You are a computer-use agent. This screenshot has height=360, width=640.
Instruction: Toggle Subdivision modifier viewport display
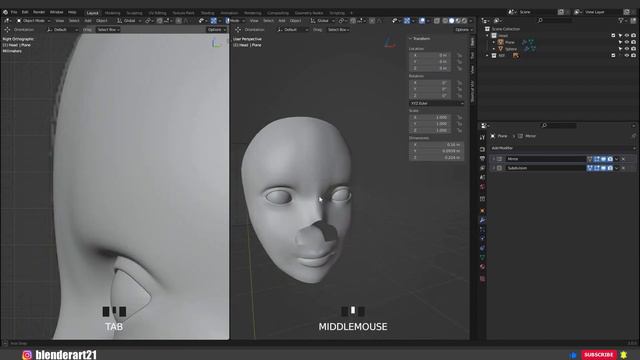pyautogui.click(x=603, y=168)
